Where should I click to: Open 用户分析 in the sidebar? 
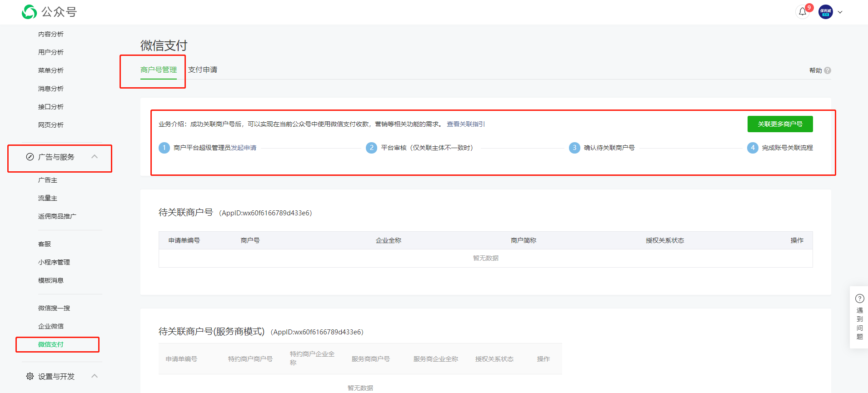51,52
